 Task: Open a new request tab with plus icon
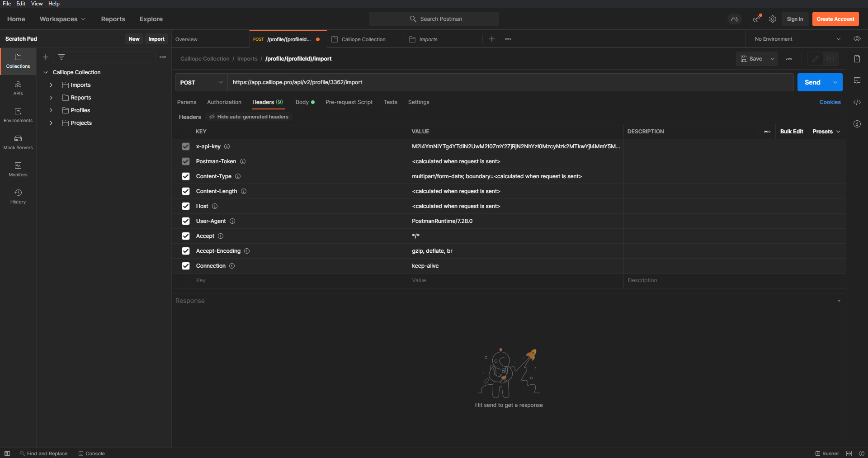(492, 39)
